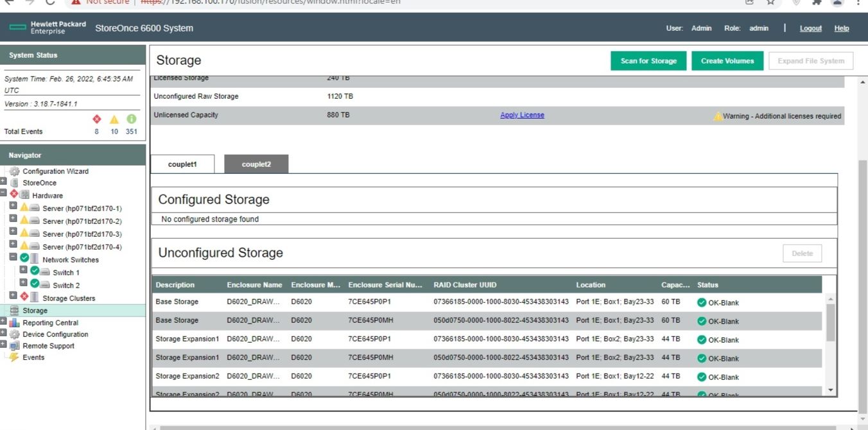Sort by the Location column header
Screen dimensions: 868x430
(x=591, y=285)
